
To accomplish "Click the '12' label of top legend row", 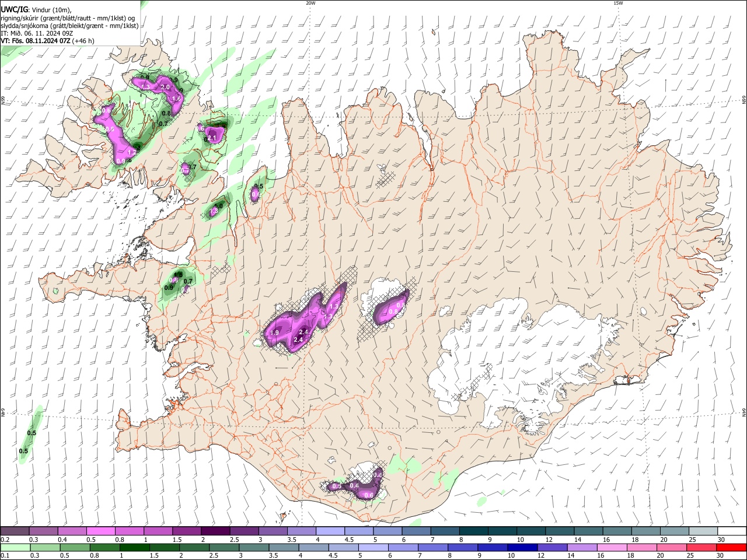I will point(549,540).
